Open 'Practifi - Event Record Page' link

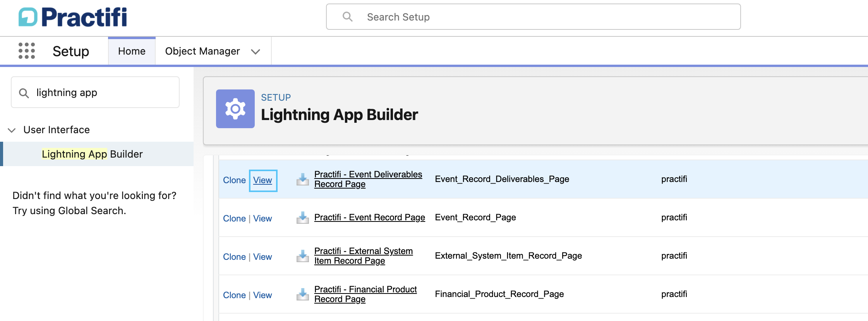[x=370, y=218]
